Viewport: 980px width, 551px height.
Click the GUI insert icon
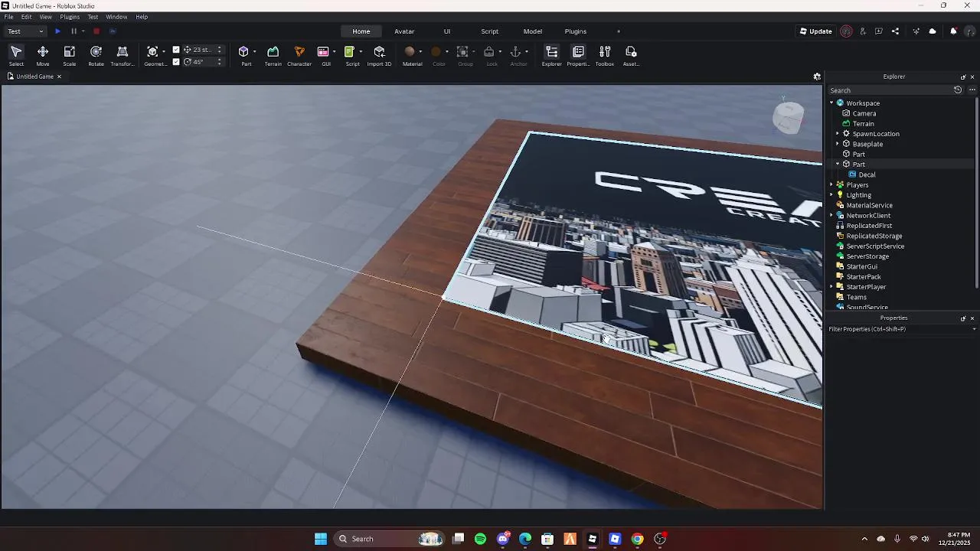[323, 52]
